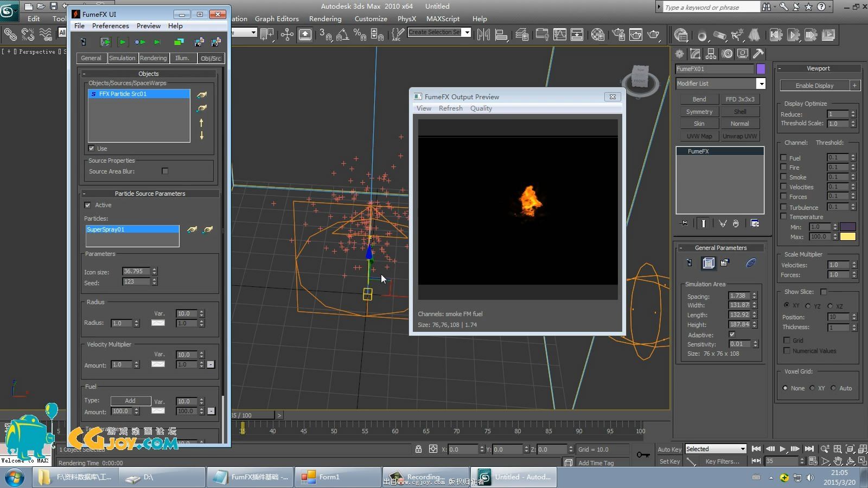Open the Display command panel tab
The height and width of the screenshot is (488, 868).
point(743,54)
